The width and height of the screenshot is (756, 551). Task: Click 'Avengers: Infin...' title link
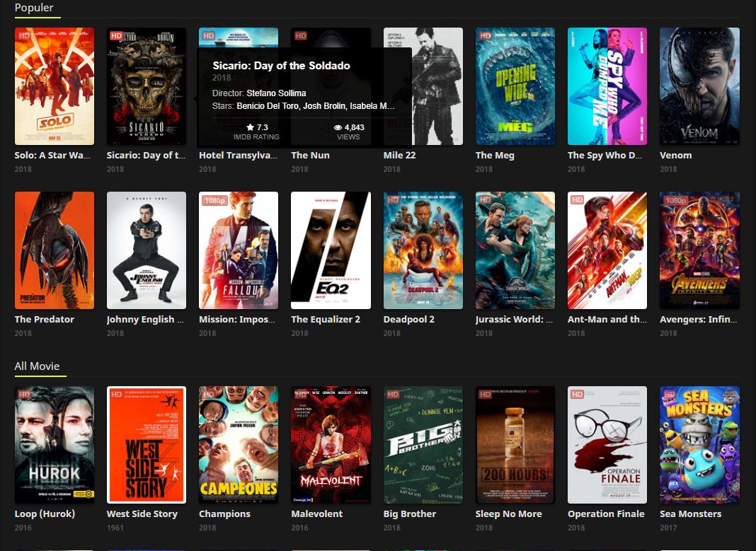(698, 319)
